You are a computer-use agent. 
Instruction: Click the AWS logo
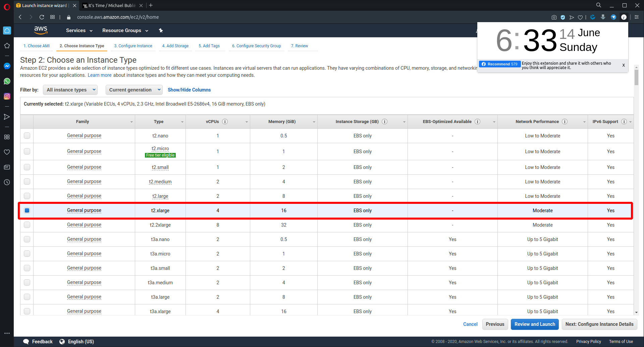41,30
